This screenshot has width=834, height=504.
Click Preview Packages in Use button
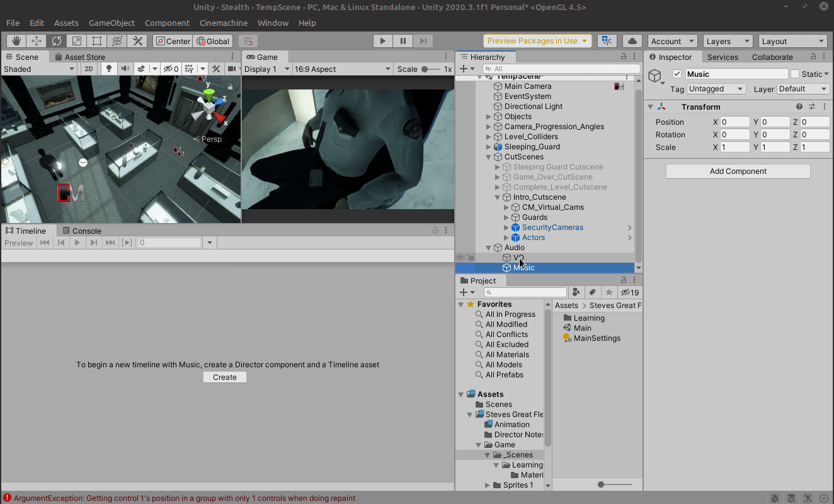[x=537, y=41]
